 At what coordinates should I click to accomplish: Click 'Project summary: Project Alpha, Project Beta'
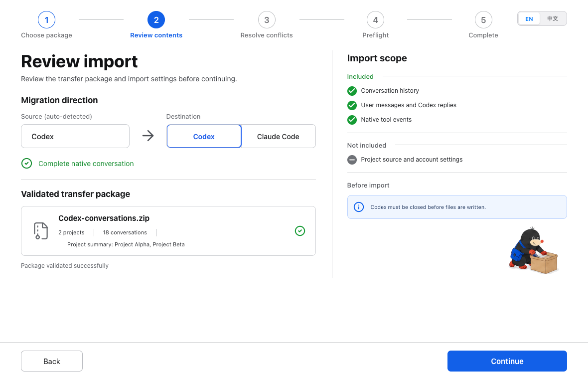pyautogui.click(x=126, y=244)
